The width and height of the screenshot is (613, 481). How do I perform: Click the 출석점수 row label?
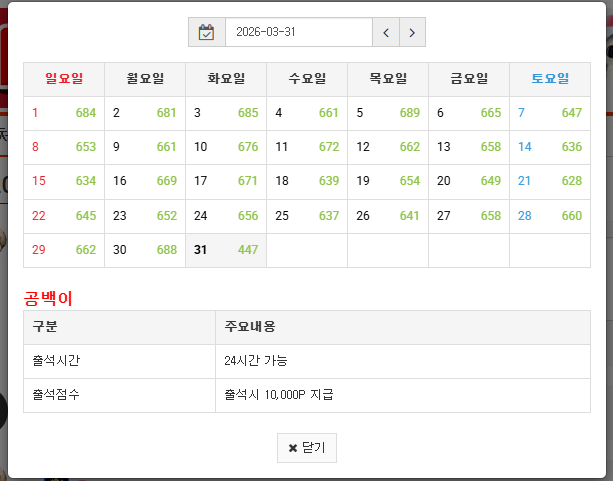point(54,395)
